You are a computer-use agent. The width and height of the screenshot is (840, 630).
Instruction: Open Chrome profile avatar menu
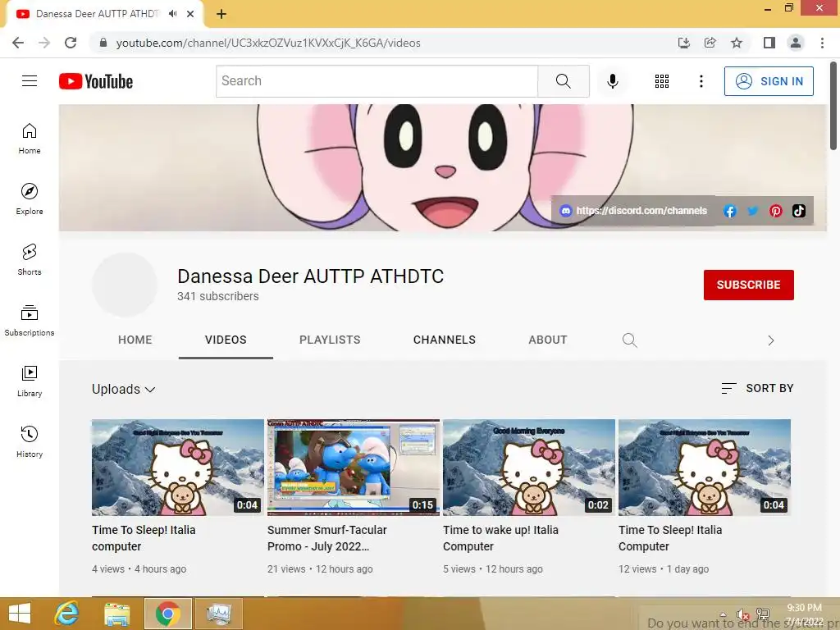[796, 43]
